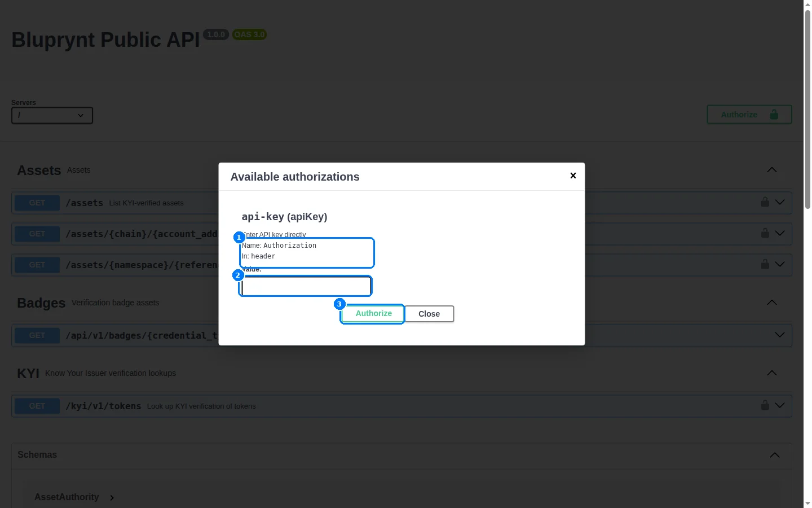The width and height of the screenshot is (812, 508).
Task: Click the lock icon on /kyi/v1/tokens row
Action: (765, 405)
